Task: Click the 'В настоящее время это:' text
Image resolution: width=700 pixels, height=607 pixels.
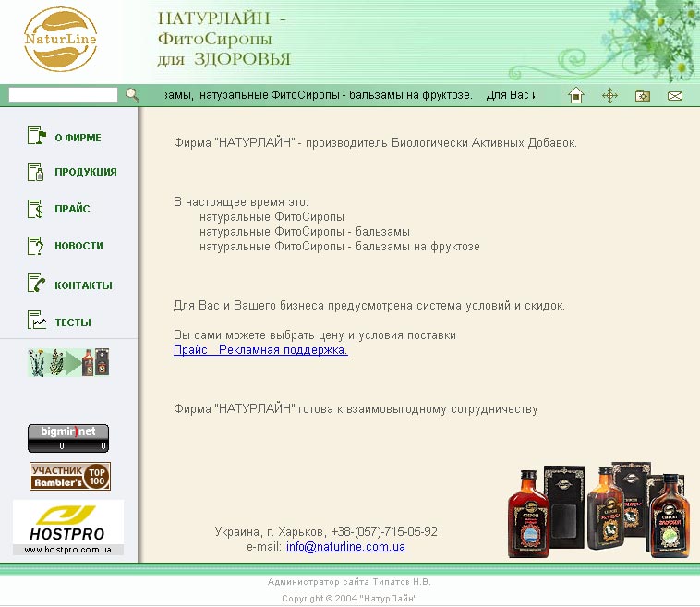Action: [x=241, y=202]
